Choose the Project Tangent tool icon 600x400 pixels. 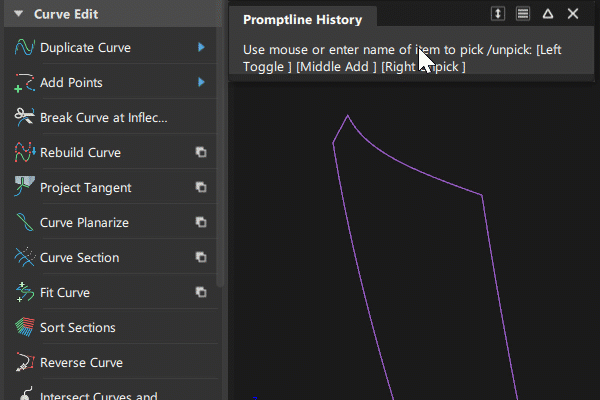(x=24, y=187)
